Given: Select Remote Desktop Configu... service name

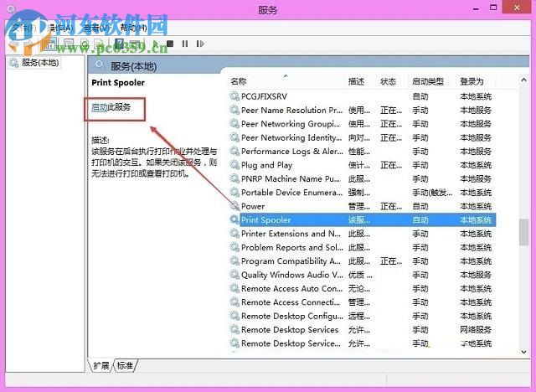Looking at the screenshot, I should 292,316.
